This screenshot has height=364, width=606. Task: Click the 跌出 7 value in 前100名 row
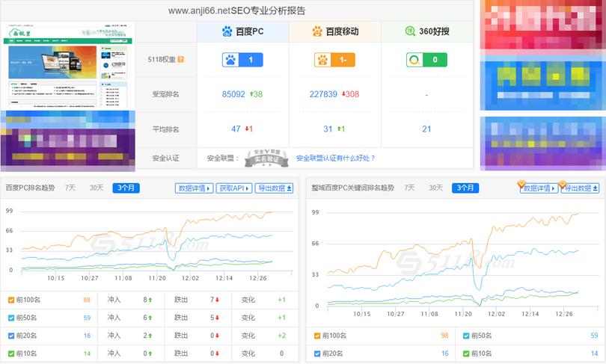212,300
